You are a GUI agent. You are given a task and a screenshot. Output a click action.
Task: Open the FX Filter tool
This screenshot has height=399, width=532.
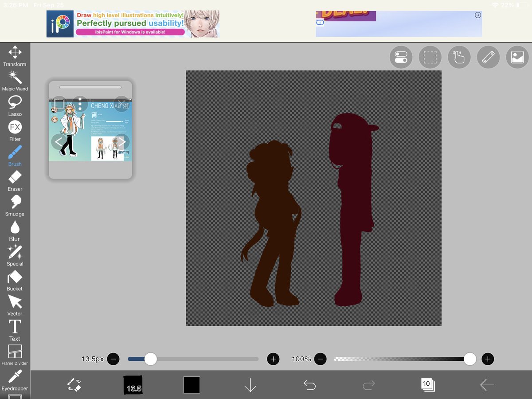click(15, 131)
